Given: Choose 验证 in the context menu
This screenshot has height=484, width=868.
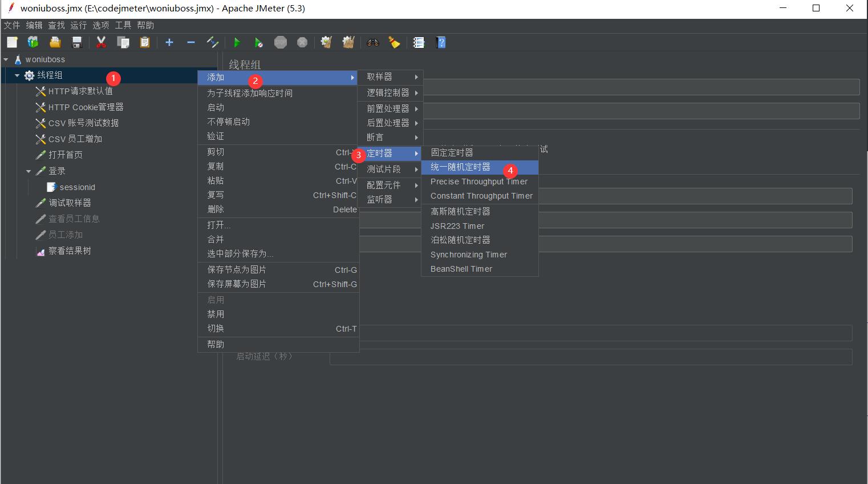Looking at the screenshot, I should (278, 136).
